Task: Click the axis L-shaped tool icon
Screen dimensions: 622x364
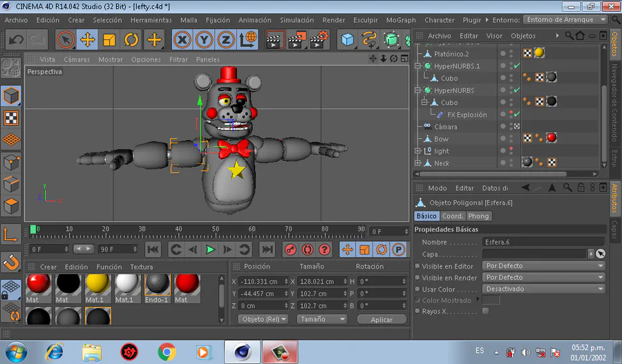Action: [x=11, y=234]
